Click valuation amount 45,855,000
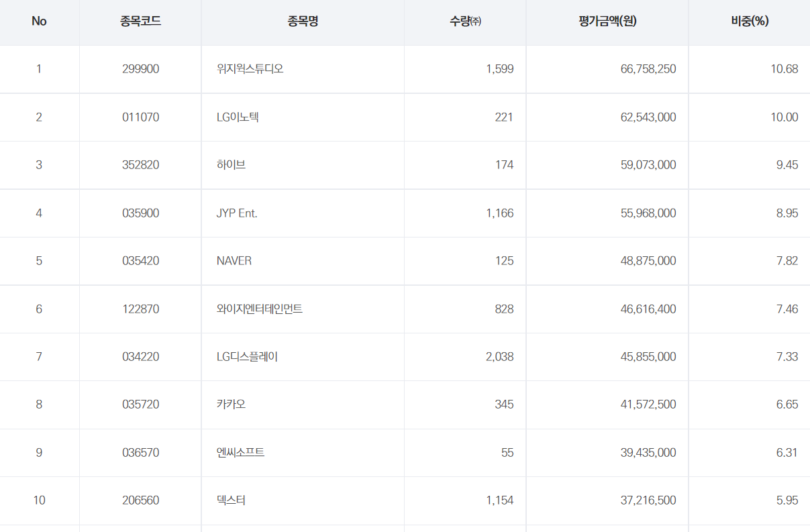 coord(648,357)
